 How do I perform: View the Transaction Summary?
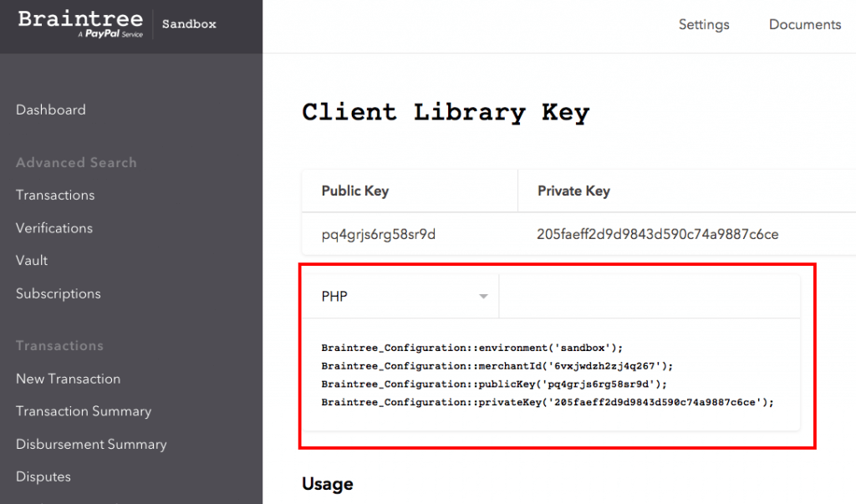(x=83, y=411)
